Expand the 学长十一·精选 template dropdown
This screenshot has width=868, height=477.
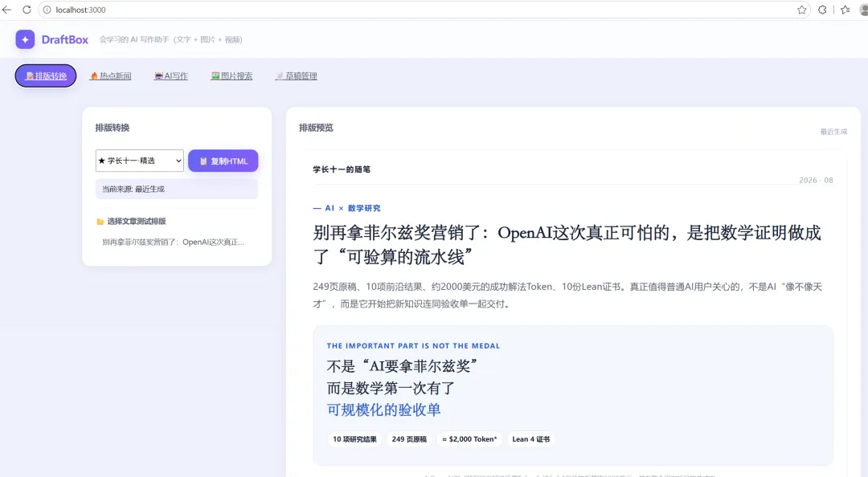pyautogui.click(x=140, y=161)
